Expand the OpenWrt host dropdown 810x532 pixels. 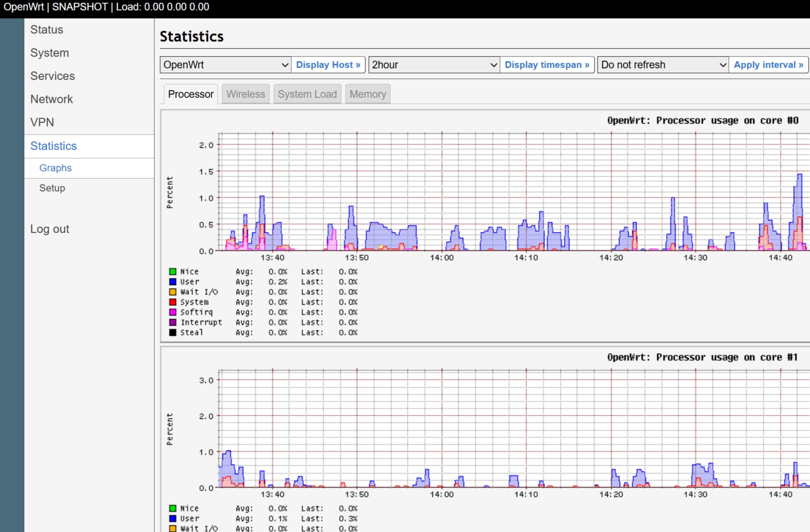[x=225, y=65]
